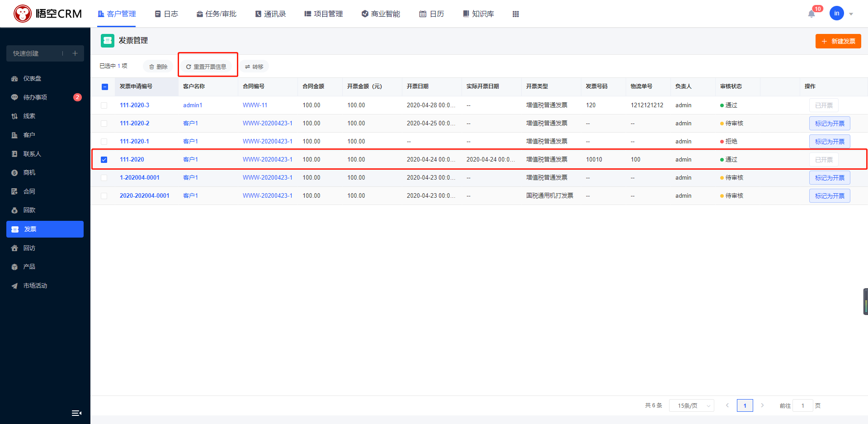Screen dimensions: 868x424
Task: Check the row 1-202004-0001 checkbox
Action: (104, 178)
